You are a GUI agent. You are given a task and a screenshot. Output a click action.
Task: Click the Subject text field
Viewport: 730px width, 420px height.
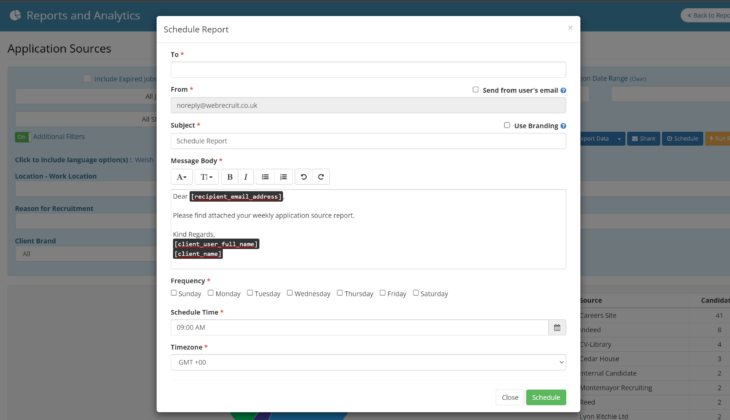[x=368, y=141]
